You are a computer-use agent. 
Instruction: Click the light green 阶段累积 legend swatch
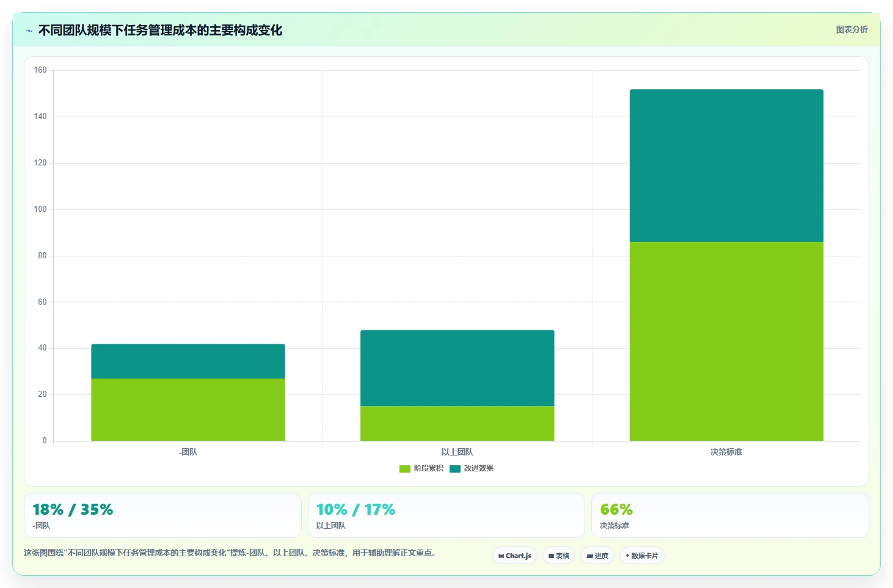coord(405,468)
